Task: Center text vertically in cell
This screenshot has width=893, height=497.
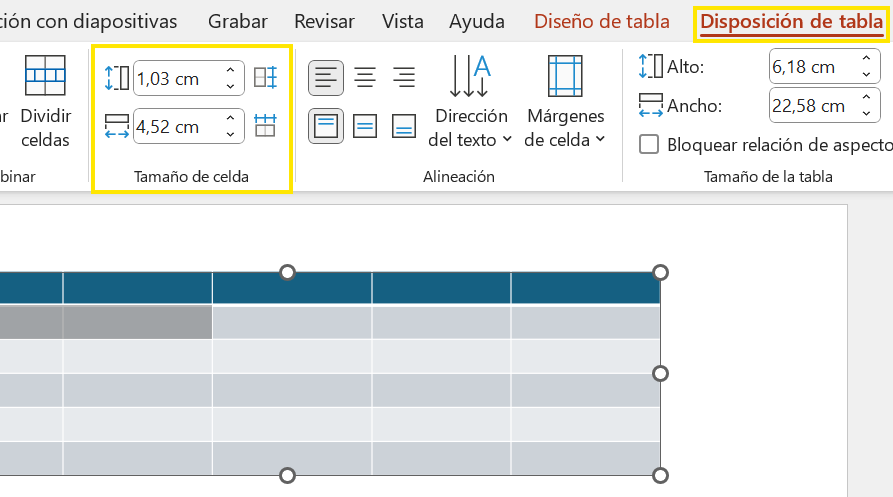Action: (x=365, y=126)
